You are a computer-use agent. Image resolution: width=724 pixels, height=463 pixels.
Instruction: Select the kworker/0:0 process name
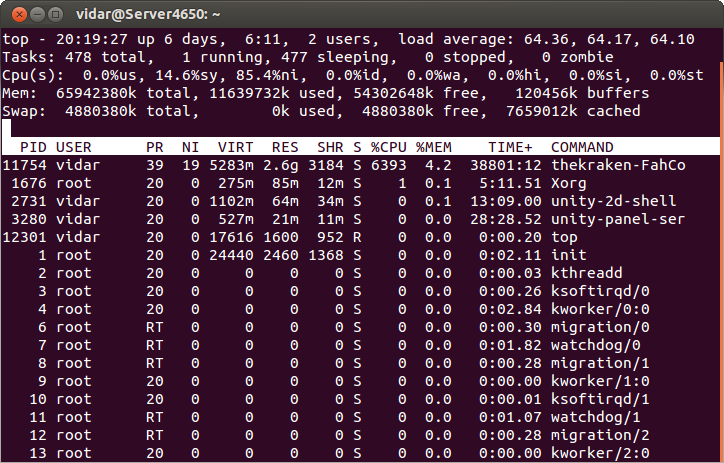tap(600, 309)
